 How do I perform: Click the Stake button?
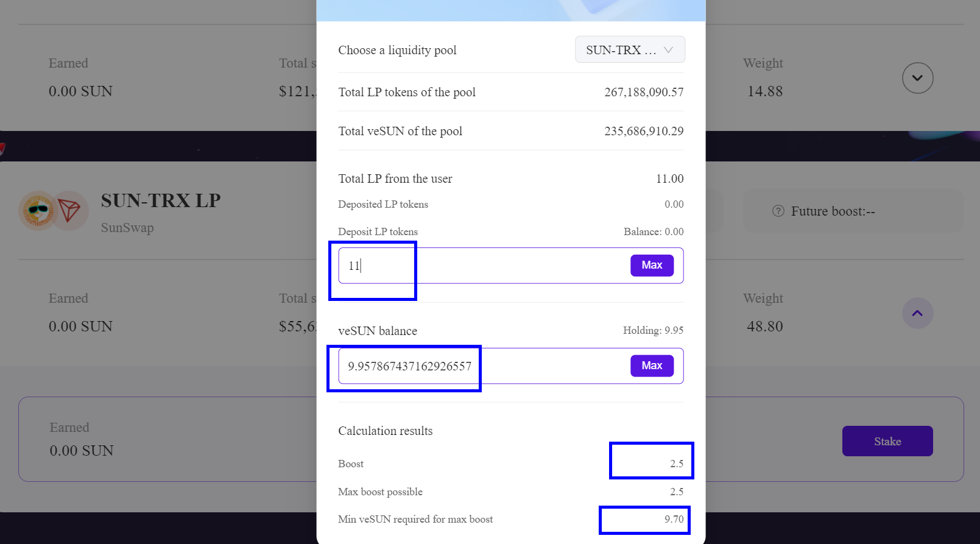887,441
